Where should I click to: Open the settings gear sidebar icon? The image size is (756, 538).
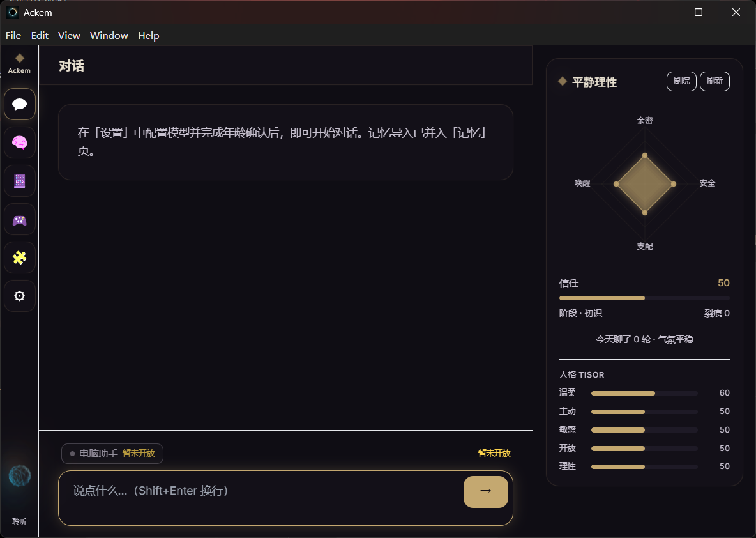point(20,296)
